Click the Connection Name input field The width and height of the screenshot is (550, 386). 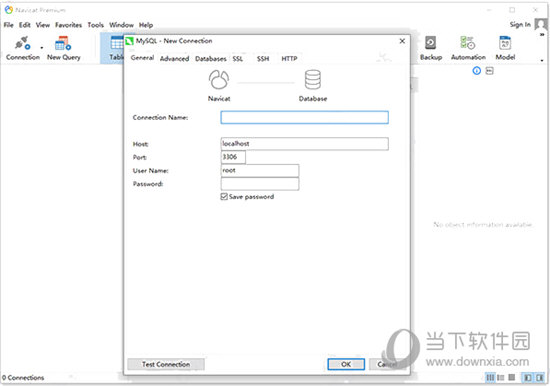[x=304, y=118]
